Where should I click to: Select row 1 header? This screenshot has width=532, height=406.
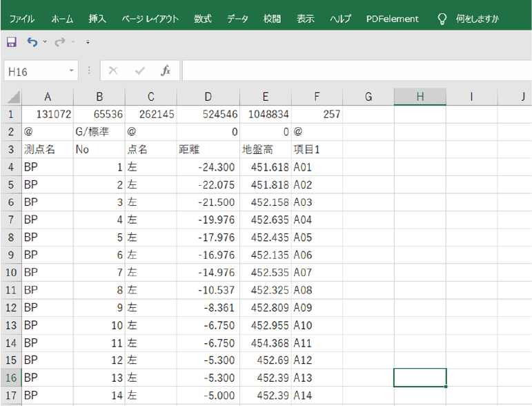(11, 114)
